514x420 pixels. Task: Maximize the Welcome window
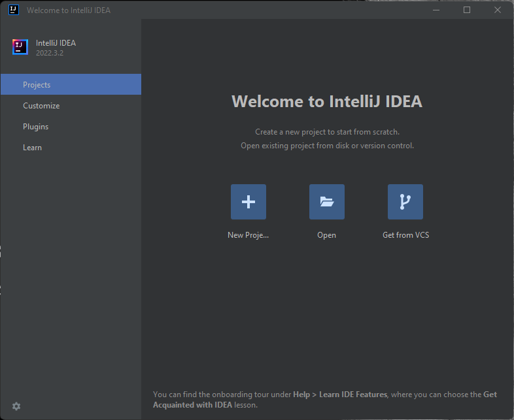467,10
